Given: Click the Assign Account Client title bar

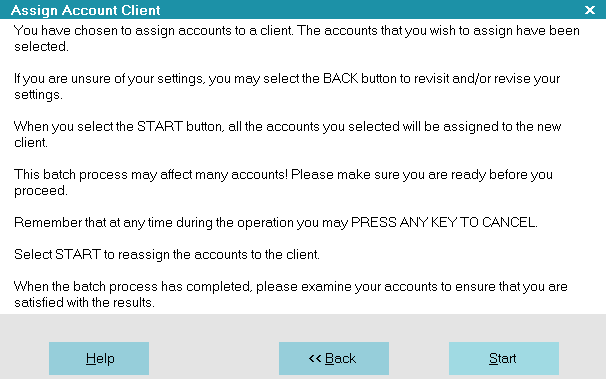Looking at the screenshot, I should point(294,10).
